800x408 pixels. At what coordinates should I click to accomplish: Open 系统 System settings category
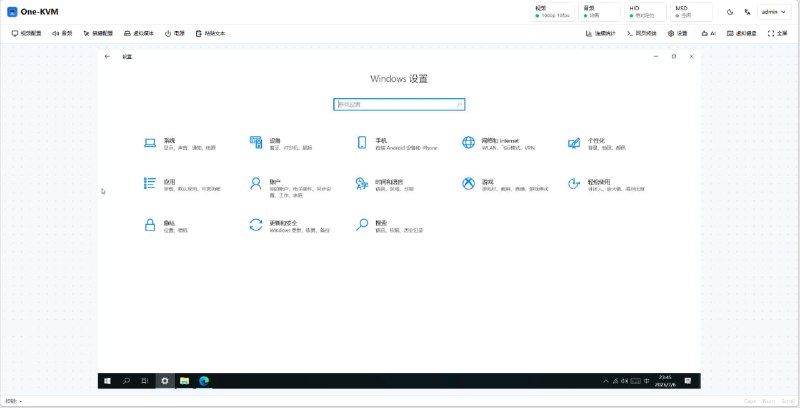pyautogui.click(x=180, y=143)
